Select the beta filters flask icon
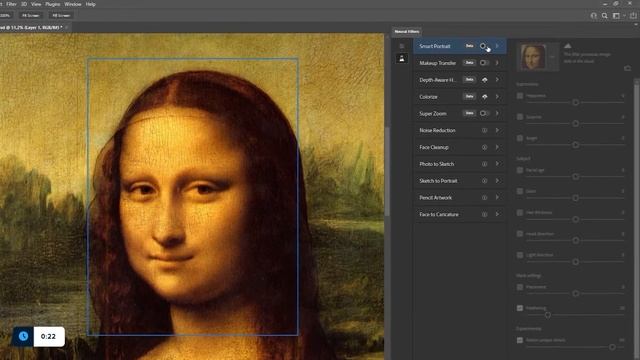 click(x=402, y=59)
